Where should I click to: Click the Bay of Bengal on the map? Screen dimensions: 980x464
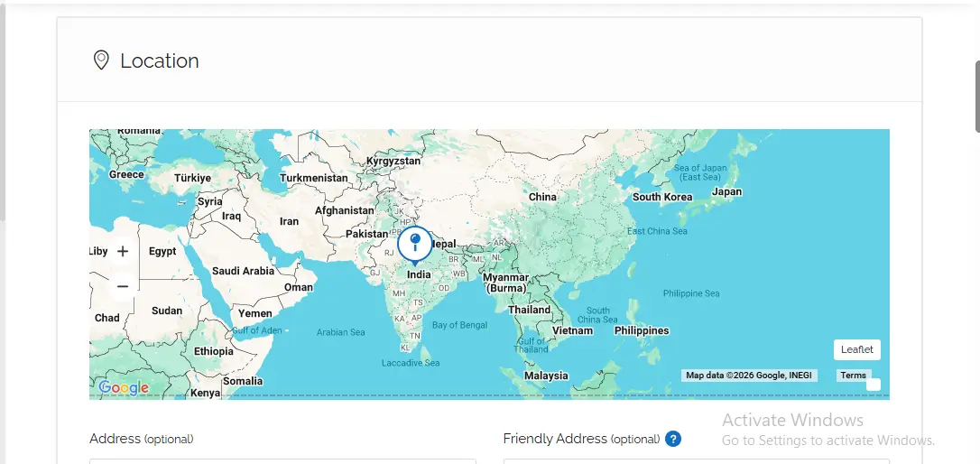pyautogui.click(x=460, y=324)
